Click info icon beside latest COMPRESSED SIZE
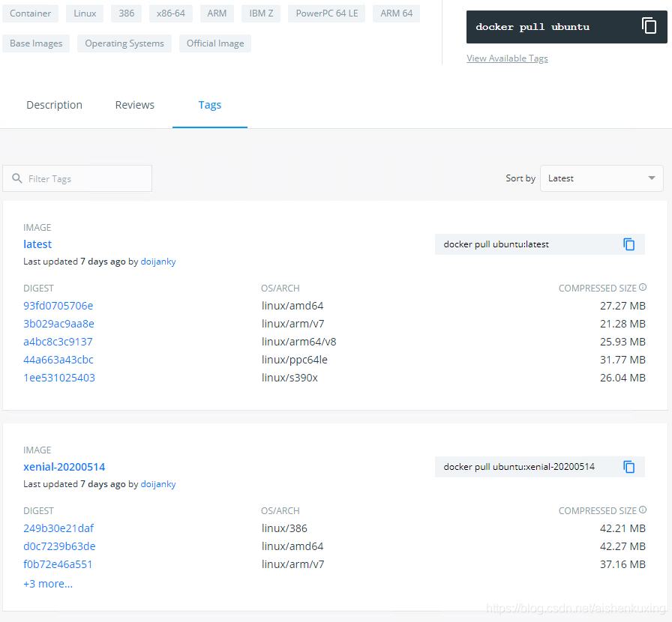672x622 pixels. coord(643,288)
